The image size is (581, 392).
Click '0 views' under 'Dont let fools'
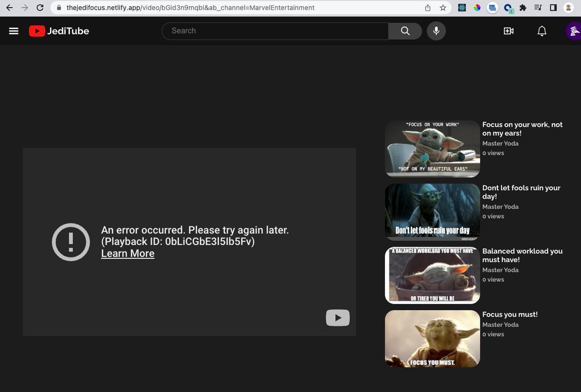(x=493, y=217)
